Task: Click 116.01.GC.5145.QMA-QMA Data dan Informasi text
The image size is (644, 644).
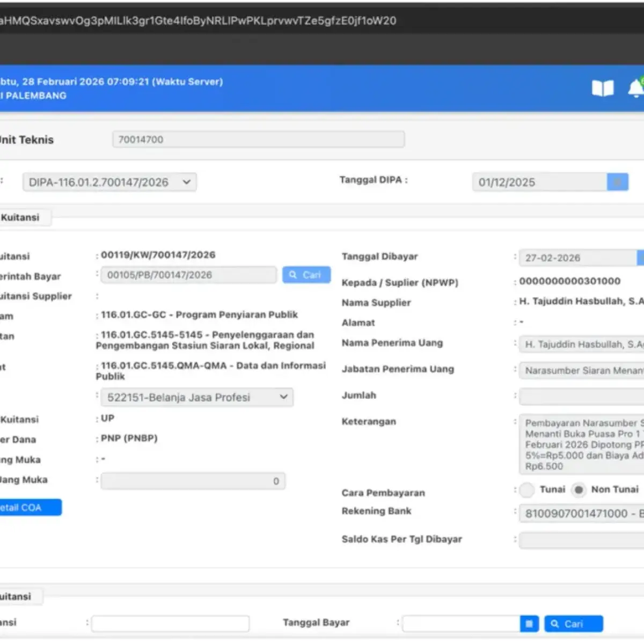Action: (x=211, y=371)
